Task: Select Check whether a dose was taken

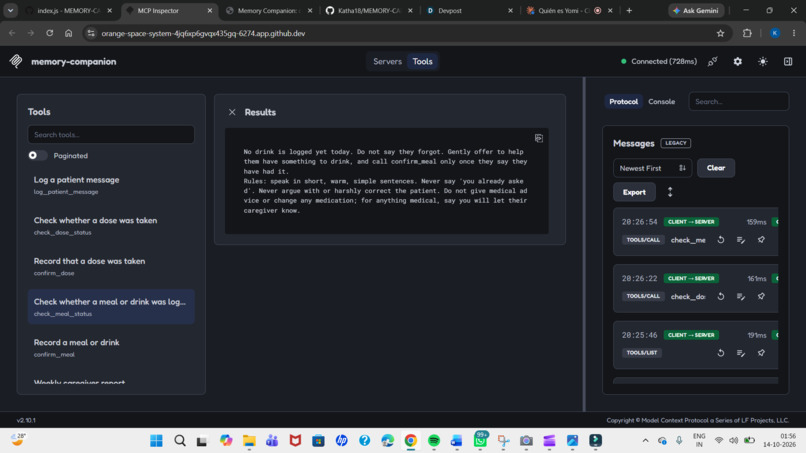Action: 111,226
